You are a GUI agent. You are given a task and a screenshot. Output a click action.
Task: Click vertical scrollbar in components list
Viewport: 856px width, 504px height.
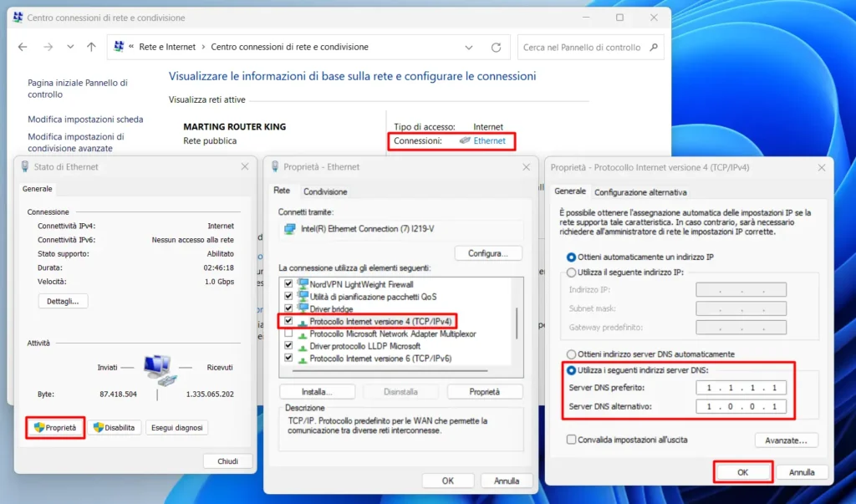517,323
